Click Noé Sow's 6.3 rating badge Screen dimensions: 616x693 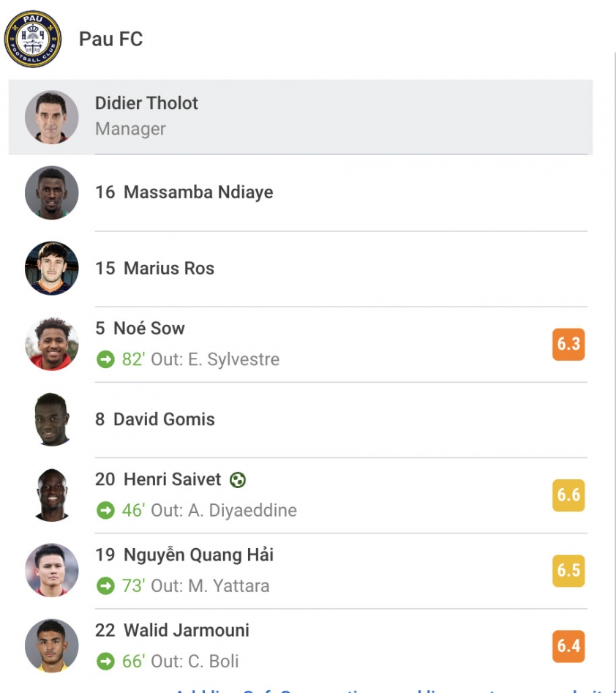pos(568,344)
